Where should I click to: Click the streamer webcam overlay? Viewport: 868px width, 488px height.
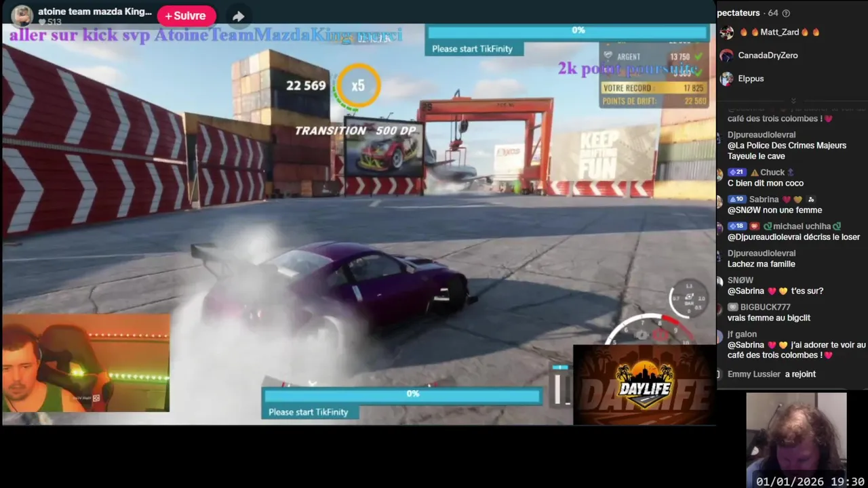[85, 363]
